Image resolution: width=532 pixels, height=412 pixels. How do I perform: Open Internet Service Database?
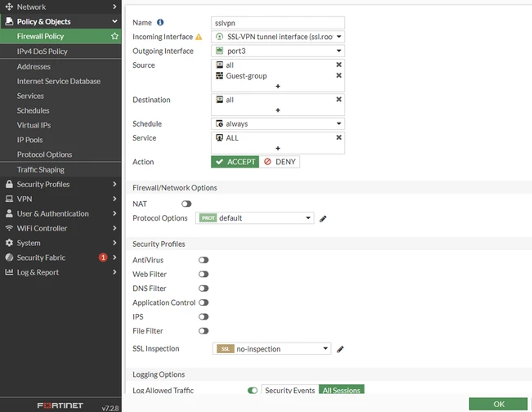click(x=60, y=81)
